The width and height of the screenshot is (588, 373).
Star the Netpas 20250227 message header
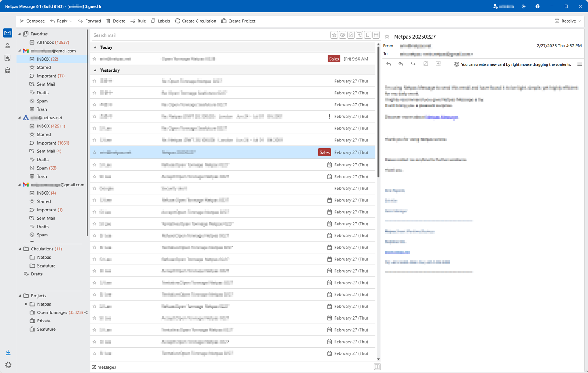[x=387, y=37]
